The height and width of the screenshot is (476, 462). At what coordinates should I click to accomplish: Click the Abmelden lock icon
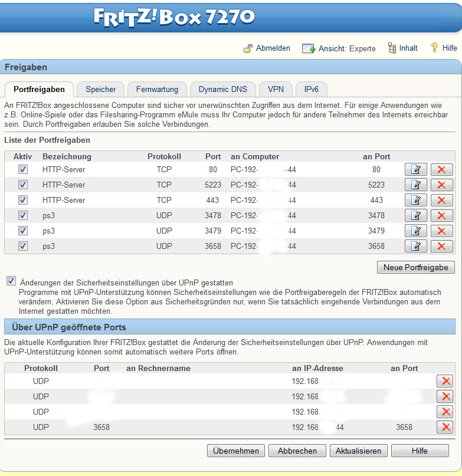coord(248,48)
